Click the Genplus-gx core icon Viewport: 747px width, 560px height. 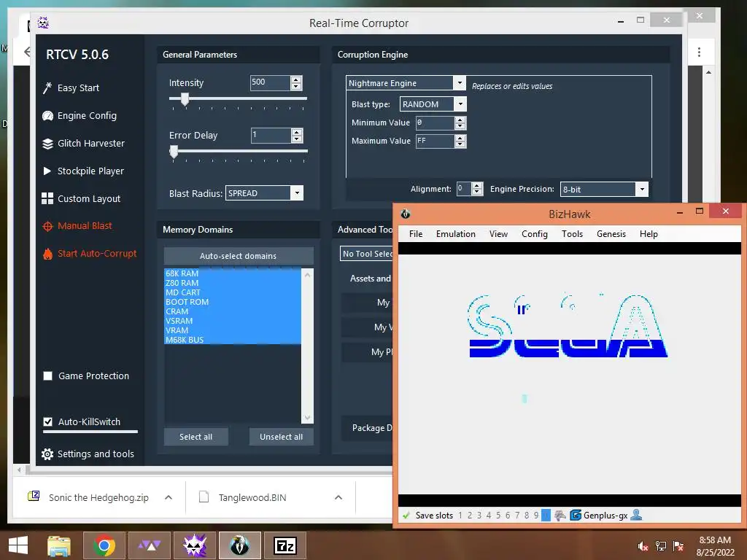576,515
